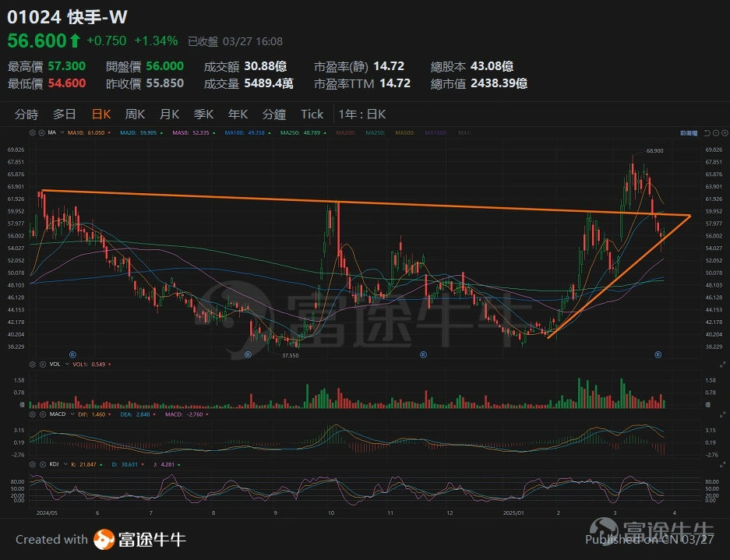This screenshot has width=730, height=560.
Task: Click the K value in KDJ header
Action: click(87, 464)
